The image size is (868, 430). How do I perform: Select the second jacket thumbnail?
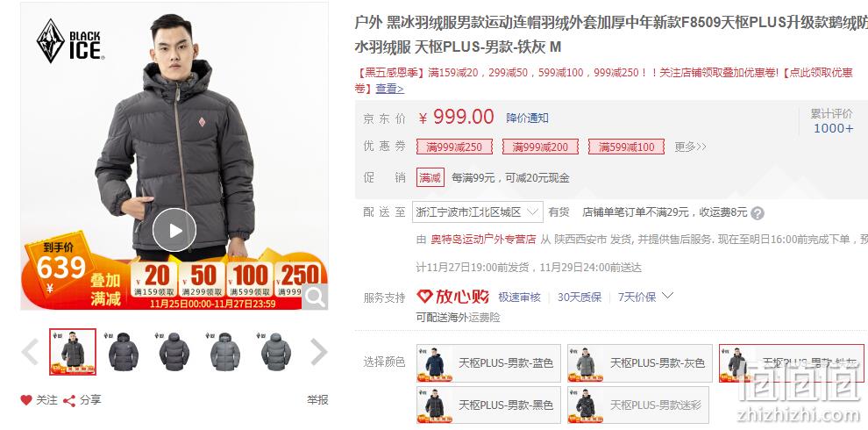[x=124, y=352]
